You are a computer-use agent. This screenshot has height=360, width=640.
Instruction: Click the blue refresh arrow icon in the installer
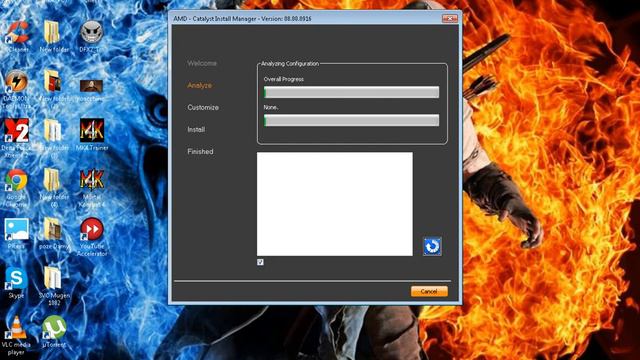(432, 246)
